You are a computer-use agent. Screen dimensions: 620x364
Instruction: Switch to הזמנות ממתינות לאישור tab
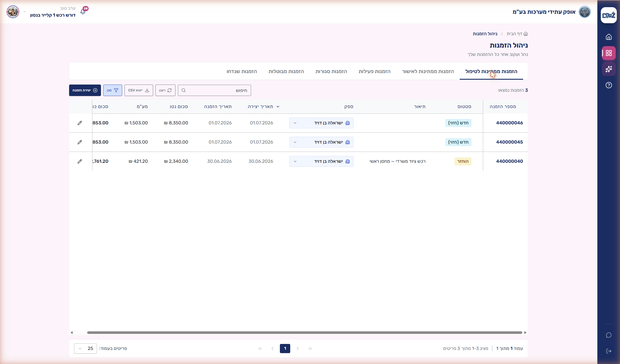428,71
